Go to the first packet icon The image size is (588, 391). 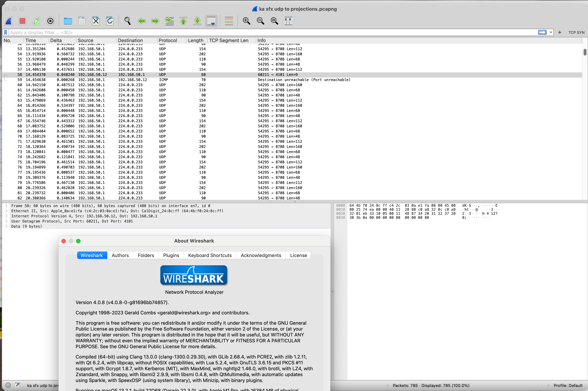(x=183, y=21)
